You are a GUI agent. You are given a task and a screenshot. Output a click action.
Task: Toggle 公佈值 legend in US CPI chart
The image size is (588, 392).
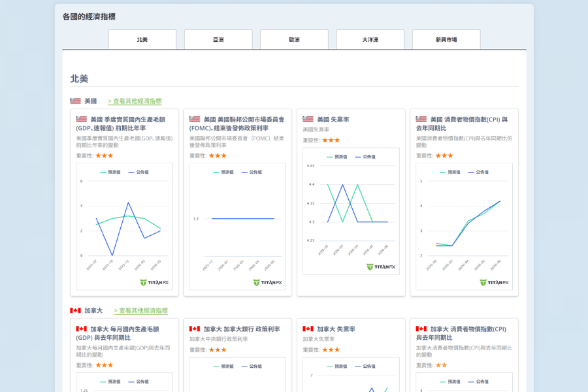478,172
